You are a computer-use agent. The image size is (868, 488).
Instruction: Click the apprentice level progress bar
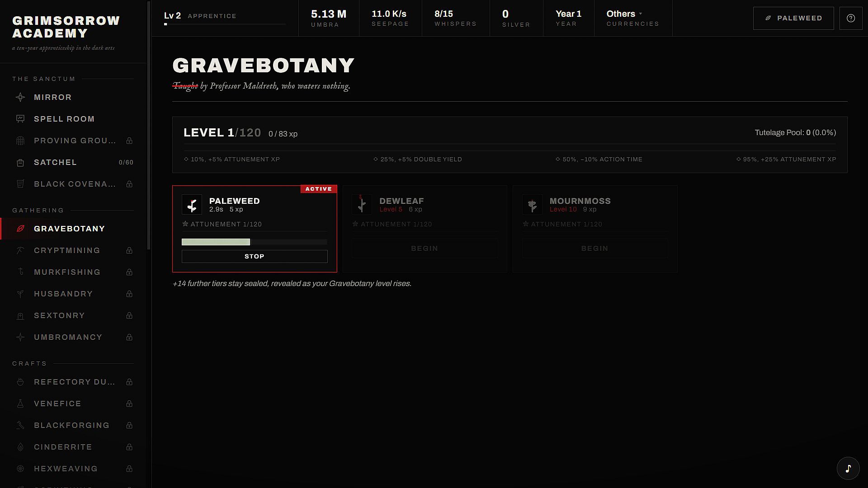225,24
